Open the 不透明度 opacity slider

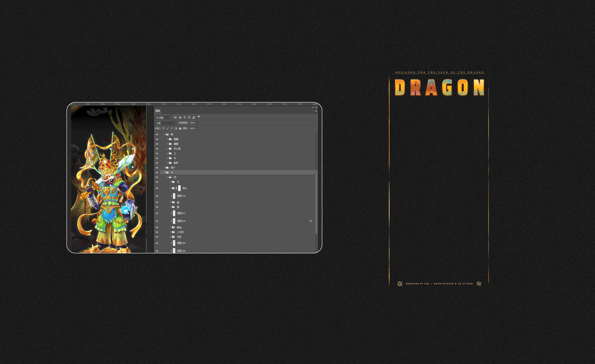pos(198,123)
